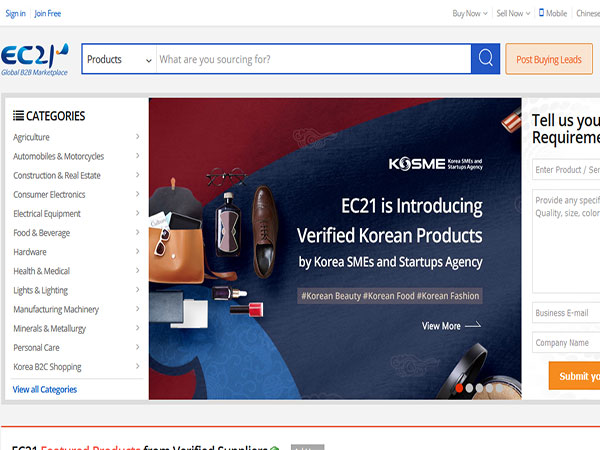Click Lights & Lighting category text
Screen dimensions: 600x450
pyautogui.click(x=40, y=290)
